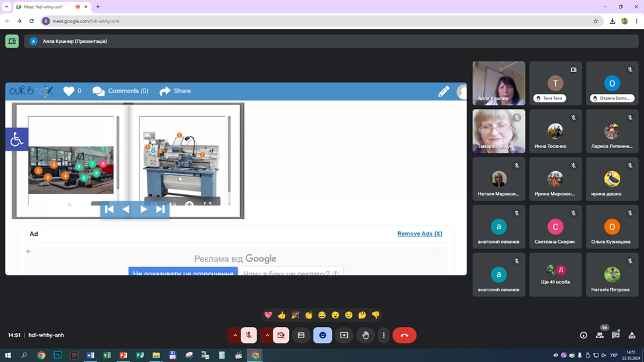Expand video settings arrow beside camera
The image size is (644, 362).
tap(267, 336)
